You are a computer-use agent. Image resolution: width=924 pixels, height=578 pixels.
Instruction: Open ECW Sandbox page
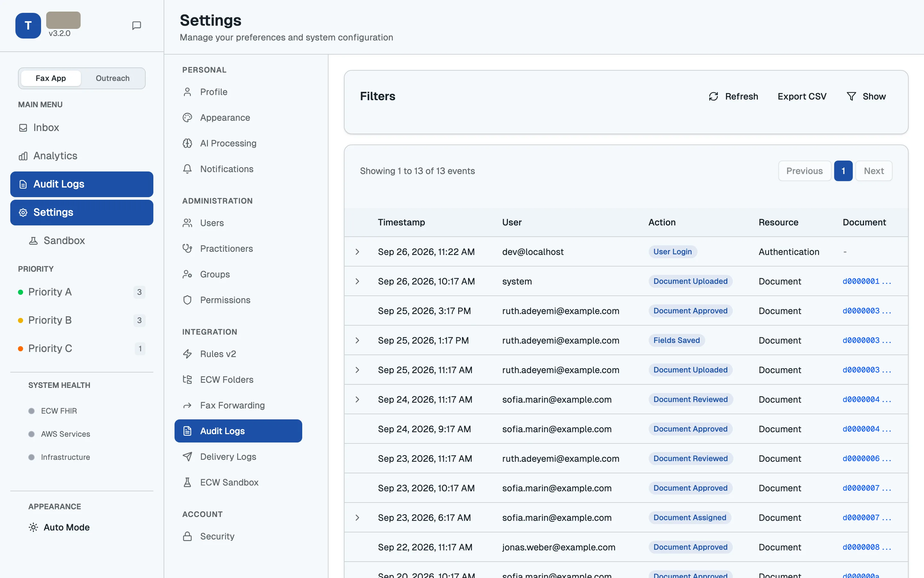coord(238,482)
